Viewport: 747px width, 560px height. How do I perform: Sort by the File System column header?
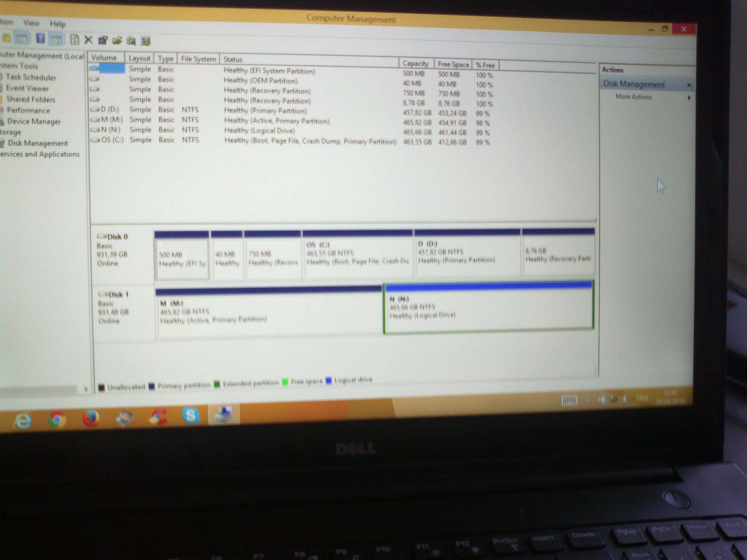[x=198, y=59]
